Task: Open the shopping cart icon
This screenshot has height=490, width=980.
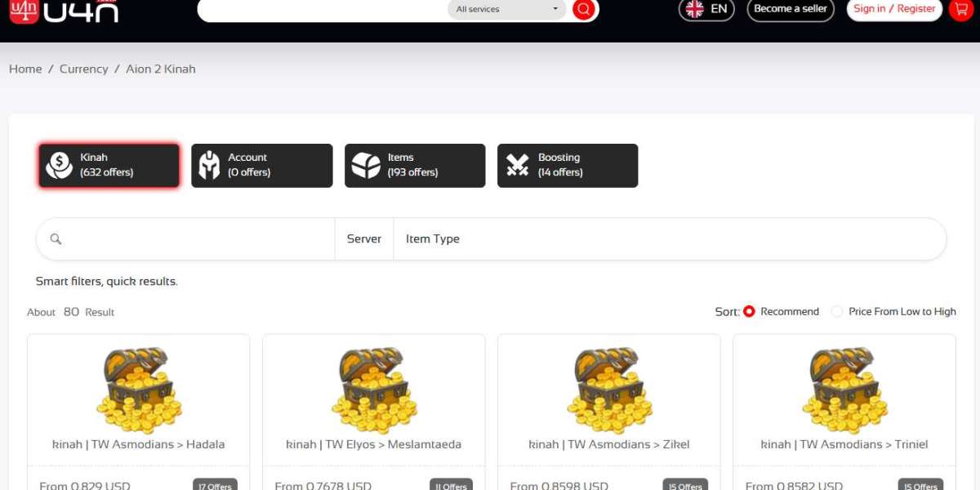Action: [x=961, y=9]
